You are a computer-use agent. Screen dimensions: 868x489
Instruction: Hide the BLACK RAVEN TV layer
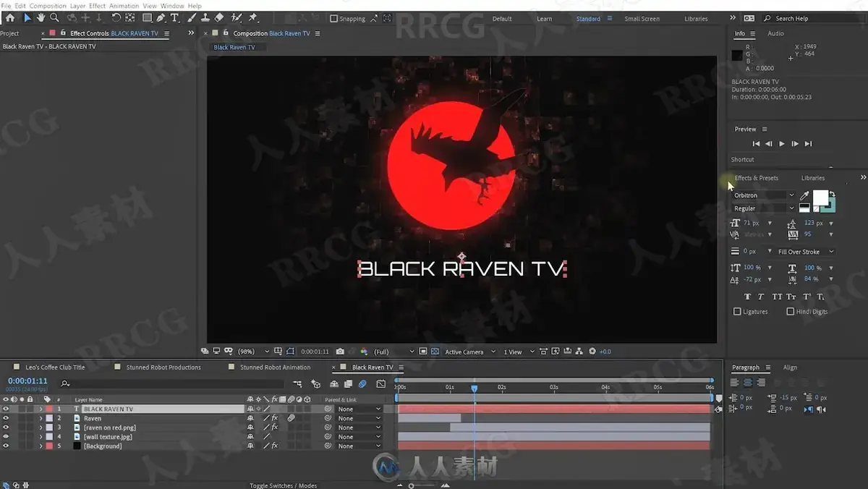[x=6, y=409]
